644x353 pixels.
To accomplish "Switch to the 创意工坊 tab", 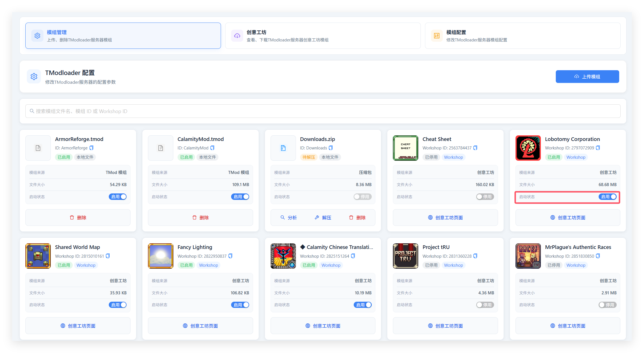I will click(323, 36).
